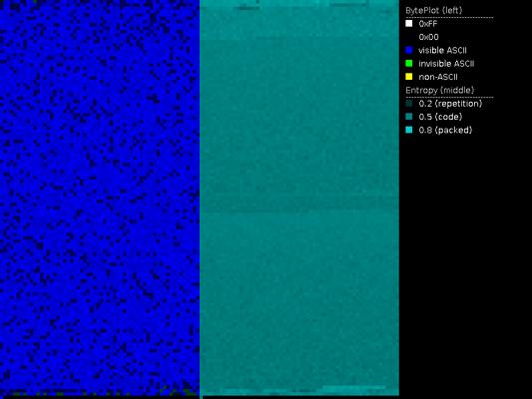Click the brighter band at the entropy plot bottom
Viewport: 532px width, 399px height.
click(x=354, y=388)
